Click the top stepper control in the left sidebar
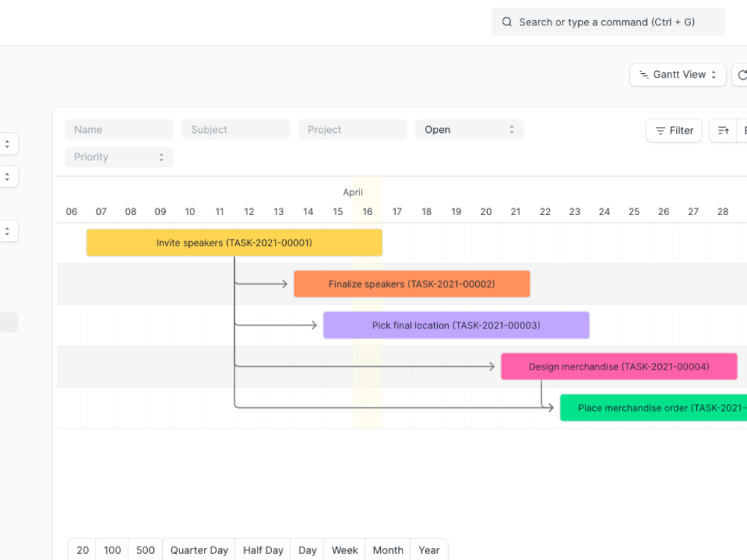The image size is (747, 560). click(x=6, y=143)
